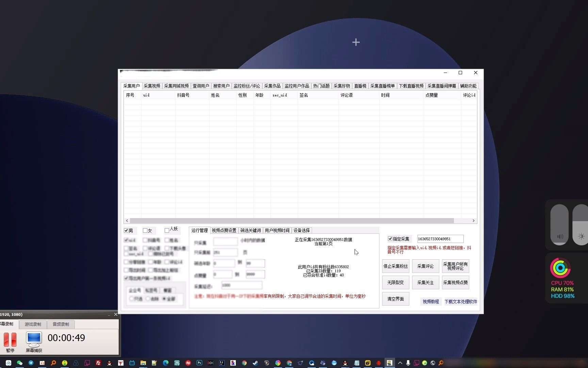
Task: Switch to the 查询用户 tab
Action: click(201, 86)
